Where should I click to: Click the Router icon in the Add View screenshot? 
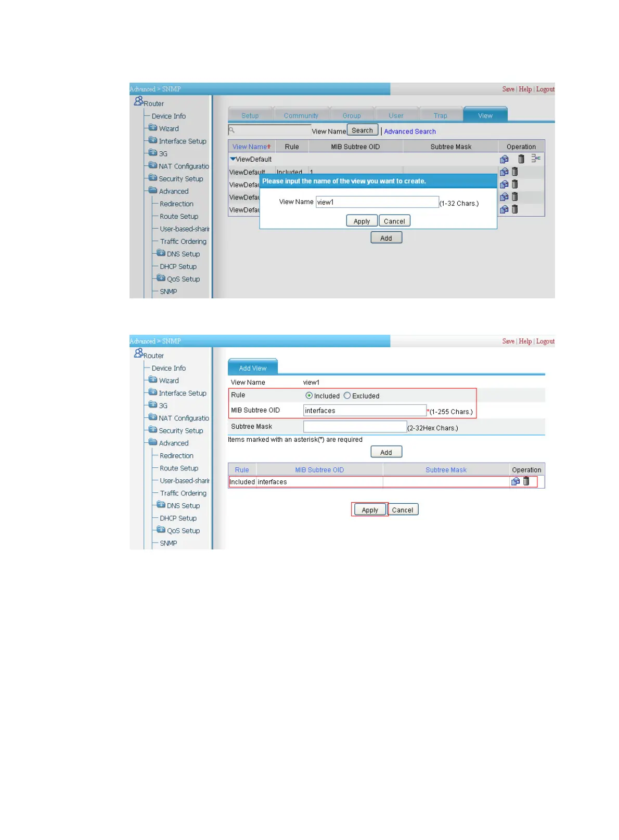pos(138,353)
